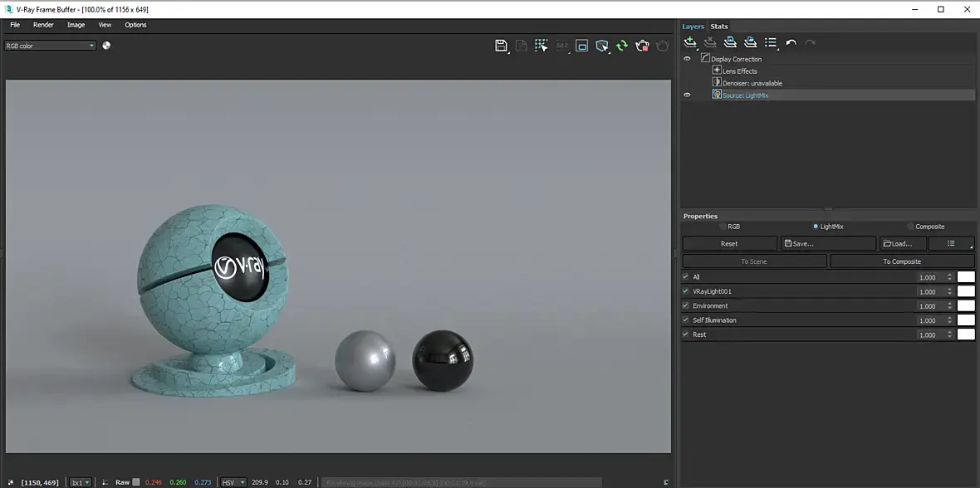Uncheck the Self Illumination checkbox
This screenshot has width=980, height=488.
(686, 320)
